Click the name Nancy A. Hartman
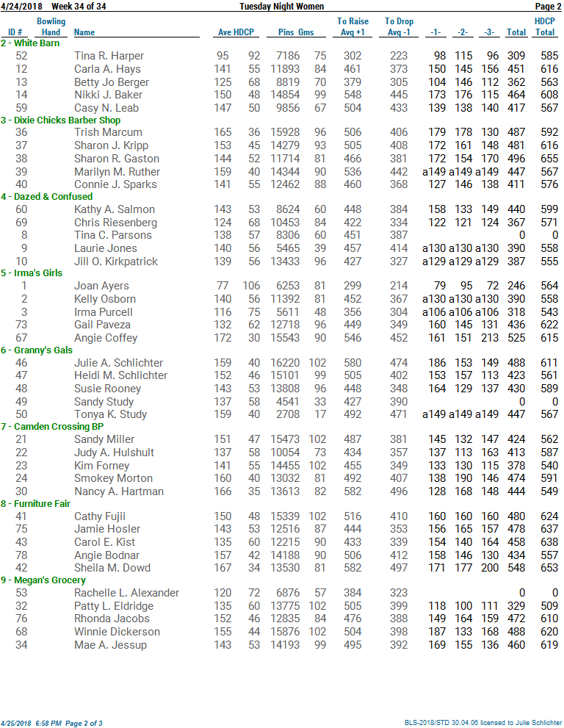 tap(119, 491)
